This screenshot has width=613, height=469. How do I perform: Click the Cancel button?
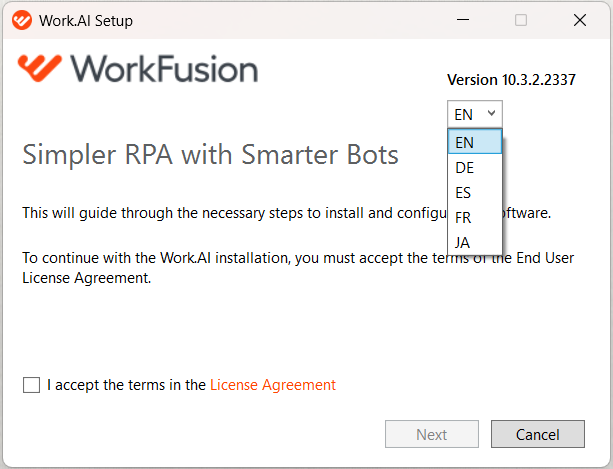pos(538,434)
